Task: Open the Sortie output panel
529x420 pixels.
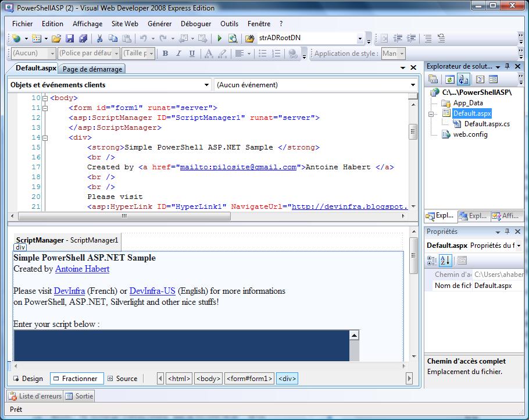Action: coord(79,396)
